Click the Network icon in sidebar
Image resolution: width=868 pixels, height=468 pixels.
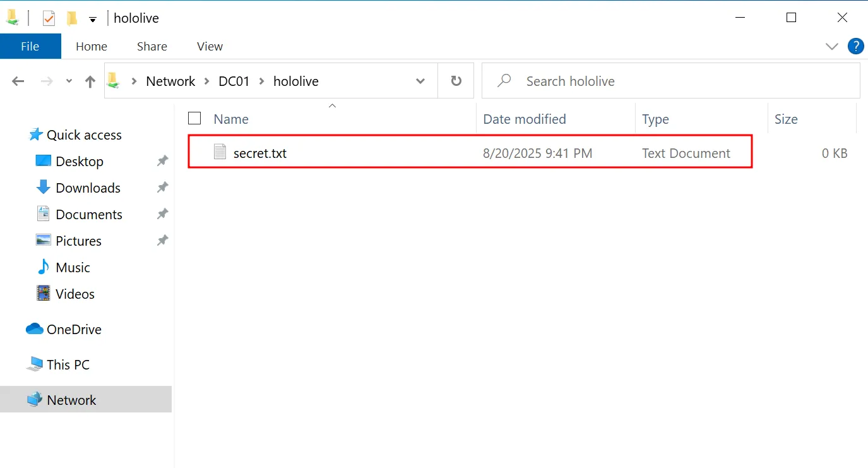(x=35, y=400)
